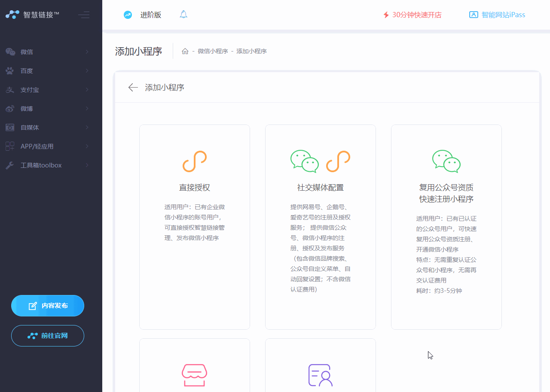Click the 内容发布 button

pos(48,306)
